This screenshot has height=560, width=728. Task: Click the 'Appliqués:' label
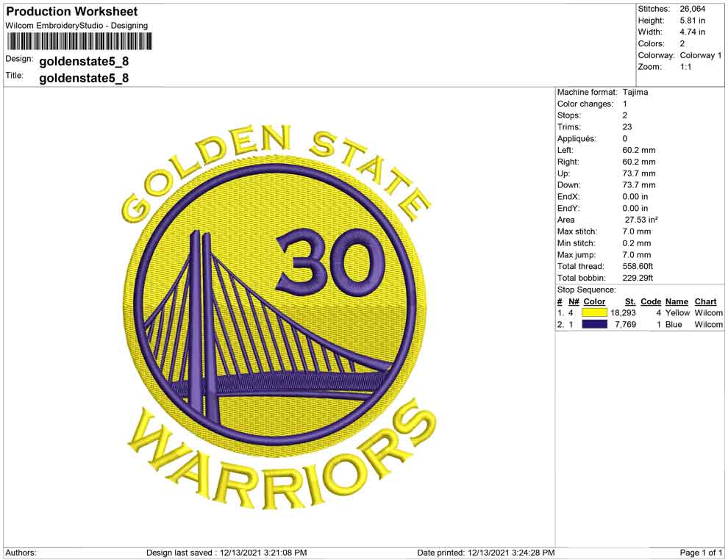[x=577, y=139]
